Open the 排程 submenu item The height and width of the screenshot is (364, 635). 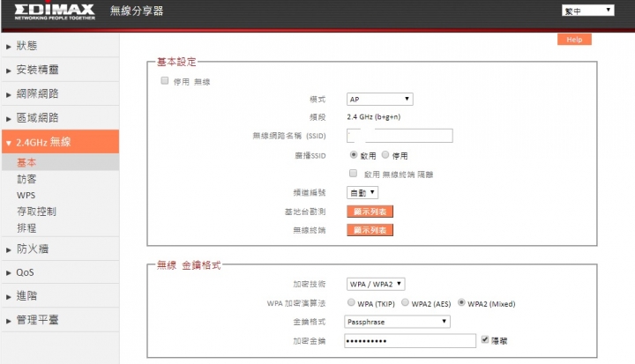point(26,228)
